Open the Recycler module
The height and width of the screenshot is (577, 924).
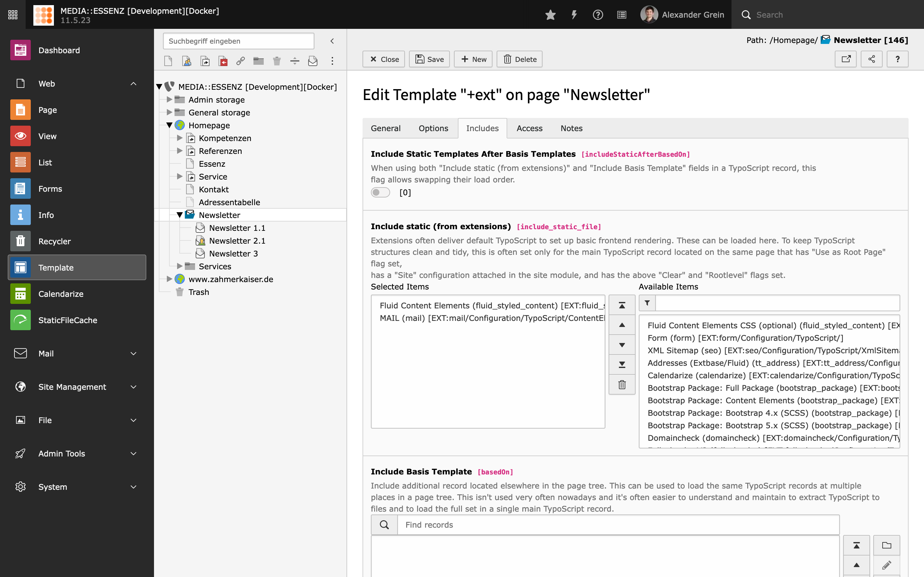pos(54,241)
